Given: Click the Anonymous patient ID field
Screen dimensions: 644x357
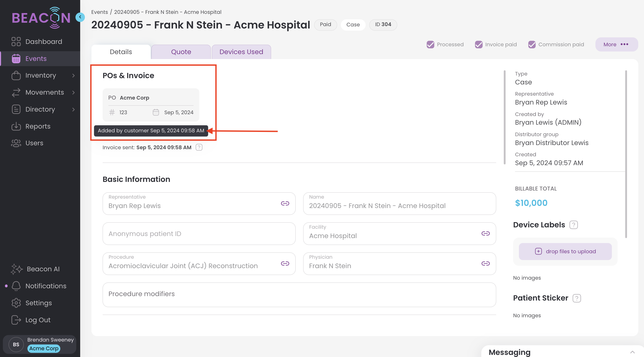Looking at the screenshot, I should [199, 234].
